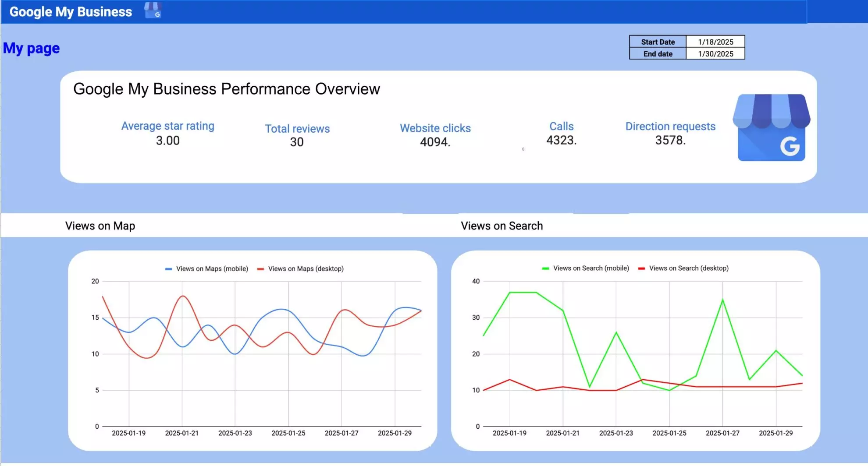
Task: Select the calls value 4323.
Action: (562, 140)
